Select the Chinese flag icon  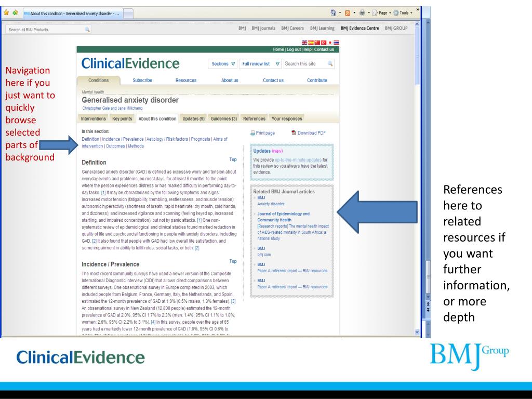pyautogui.click(x=317, y=43)
